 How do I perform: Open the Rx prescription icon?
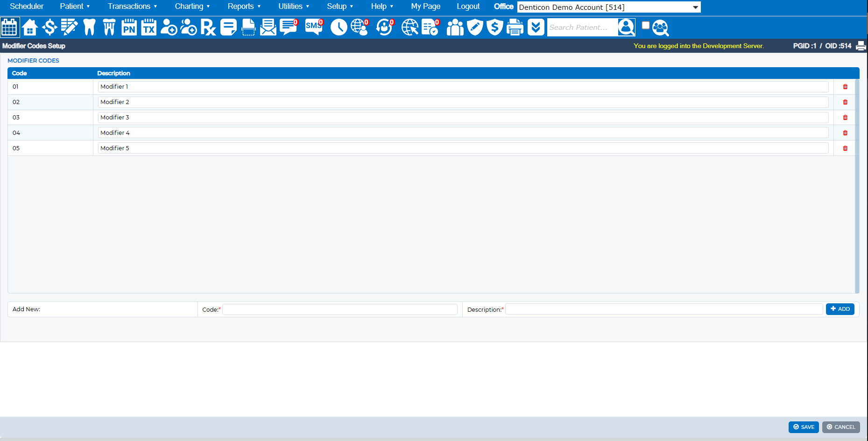208,27
